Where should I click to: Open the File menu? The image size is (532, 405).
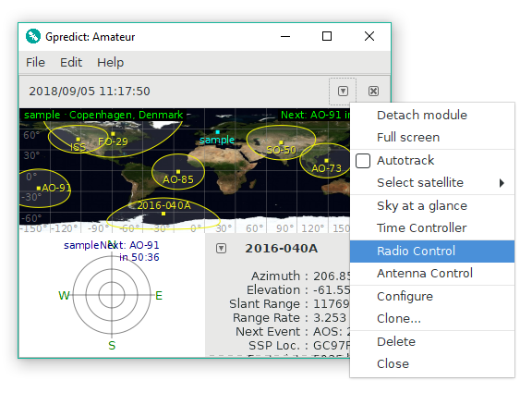35,63
